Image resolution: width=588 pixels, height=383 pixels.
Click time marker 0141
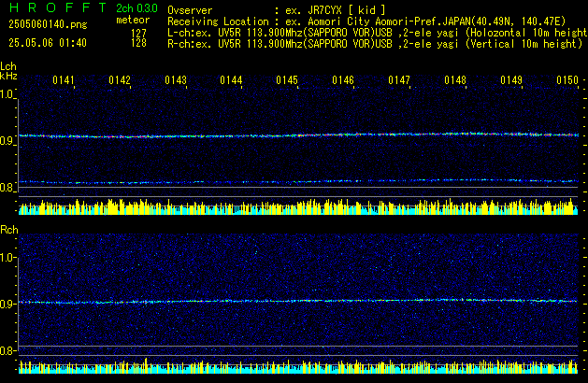pyautogui.click(x=64, y=80)
